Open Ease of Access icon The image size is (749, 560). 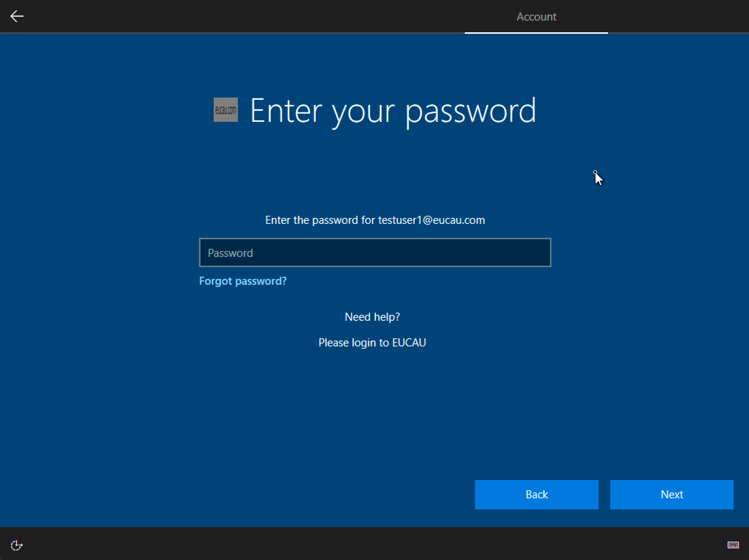coord(17,545)
